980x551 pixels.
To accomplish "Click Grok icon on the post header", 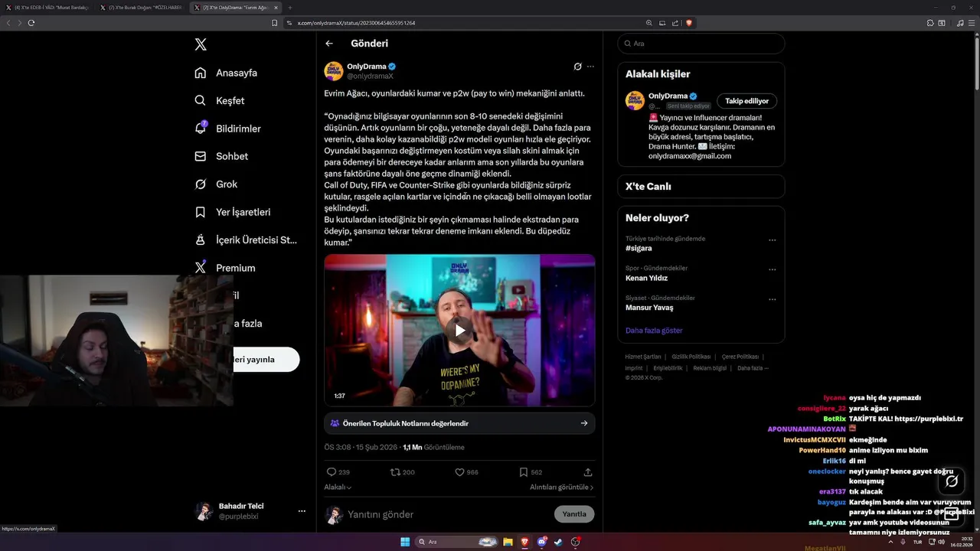I will (x=578, y=67).
